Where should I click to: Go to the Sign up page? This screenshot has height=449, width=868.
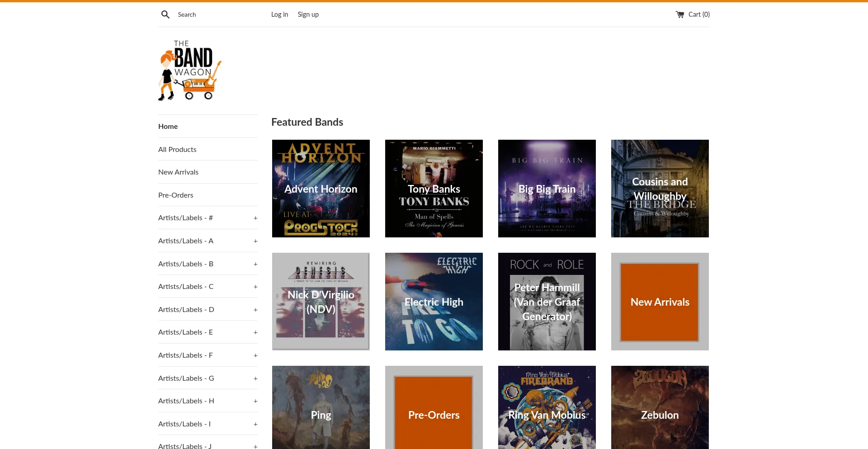pos(308,14)
